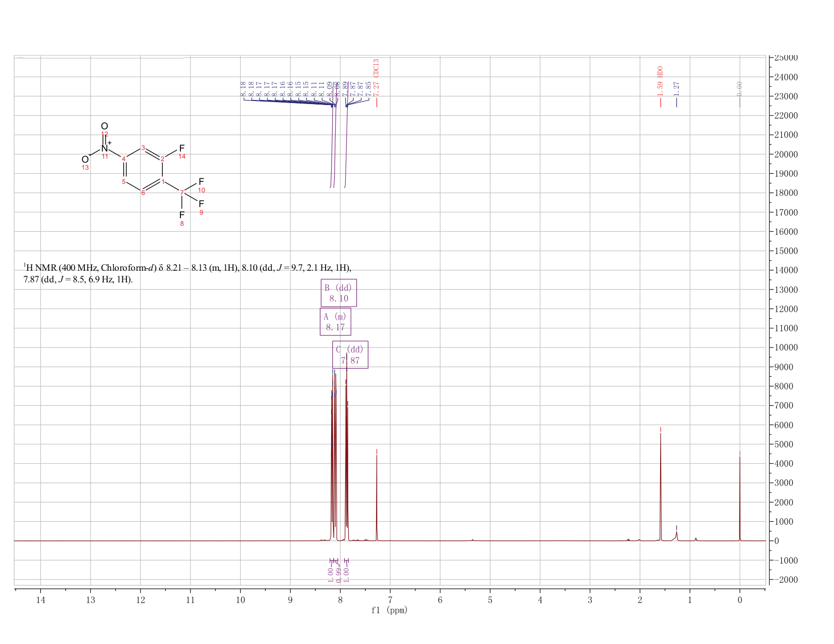
Task: Click the CDCl3 solvent peak at 7.27 ppm
Action: (377, 498)
